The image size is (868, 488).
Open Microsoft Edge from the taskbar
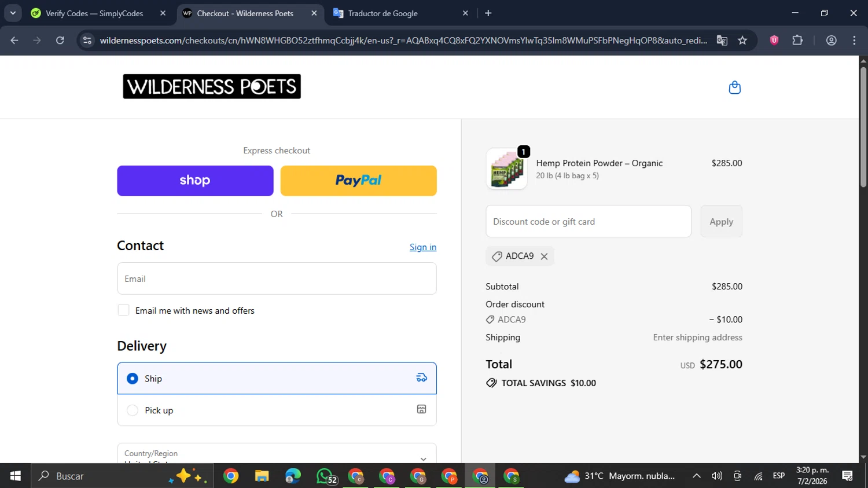click(x=293, y=476)
